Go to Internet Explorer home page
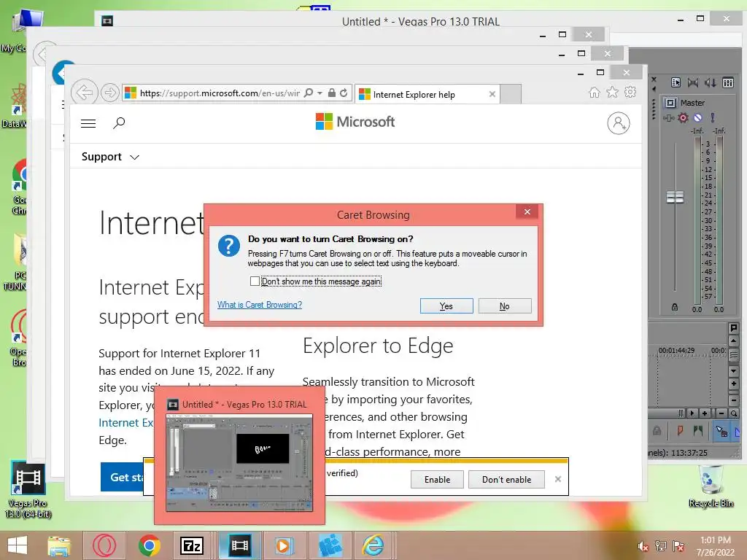 [594, 93]
